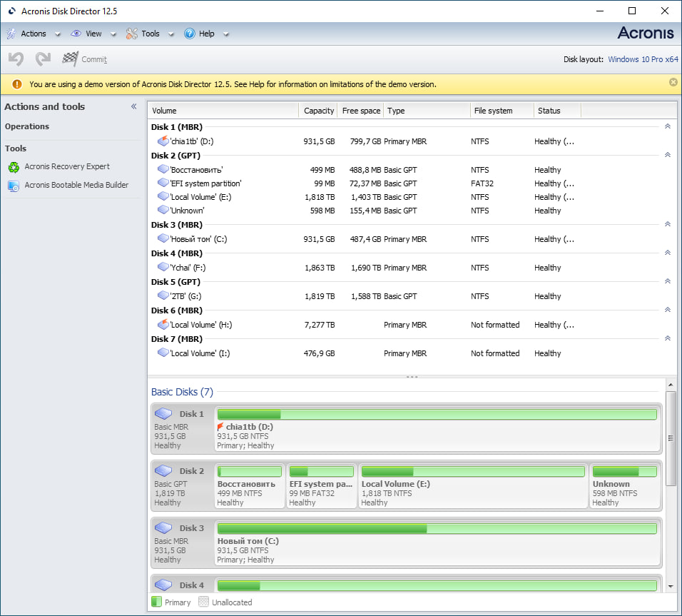This screenshot has width=682, height=616.
Task: Click the disk map scrollbar down arrow
Action: pos(671,587)
